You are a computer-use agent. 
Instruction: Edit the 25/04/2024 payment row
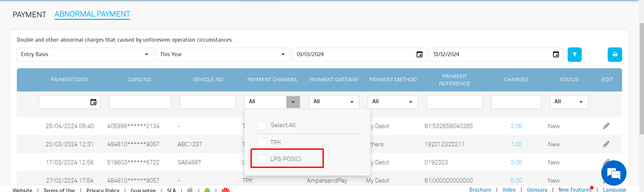606,126
